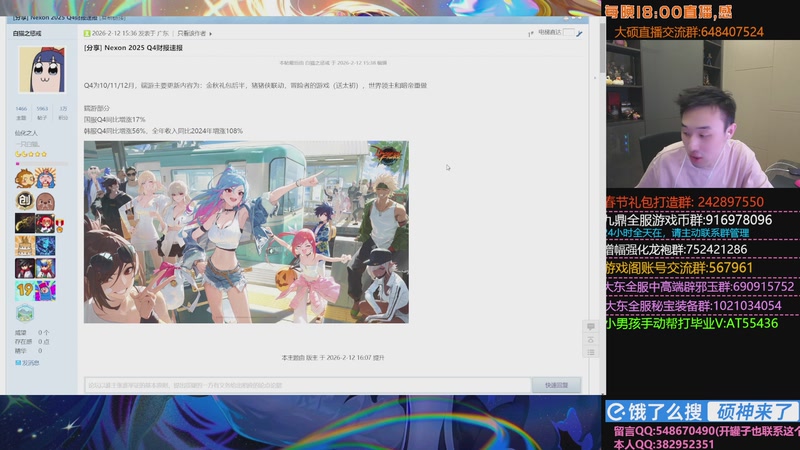The height and width of the screenshot is (450, 800).
Task: Click the brown walrus medal badge
Action: 45,201
